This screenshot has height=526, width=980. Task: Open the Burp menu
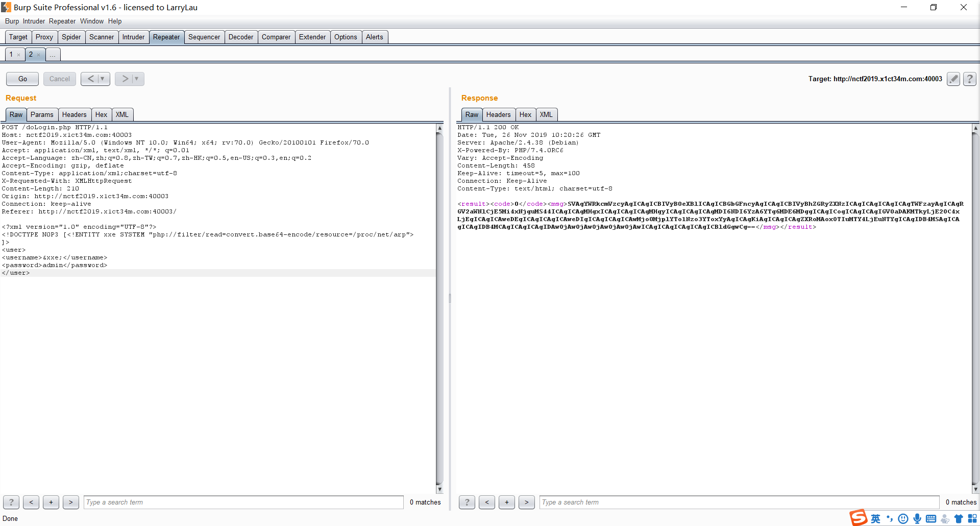[x=12, y=21]
